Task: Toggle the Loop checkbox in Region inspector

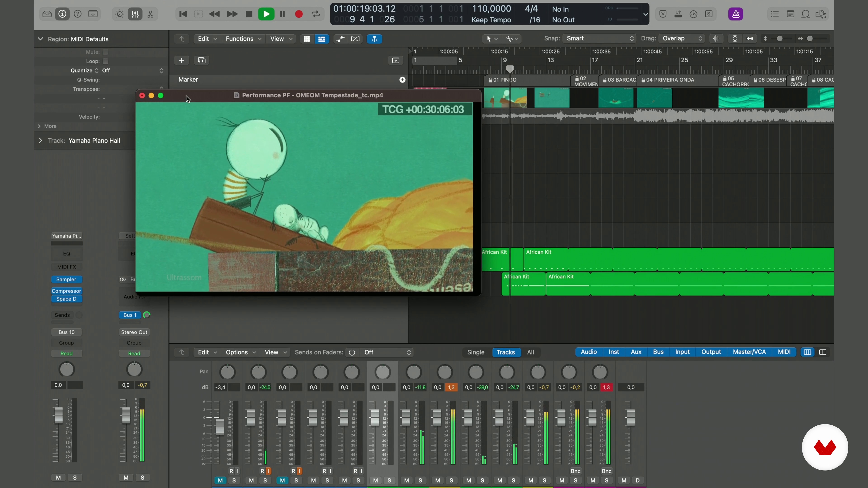Action: (106, 61)
